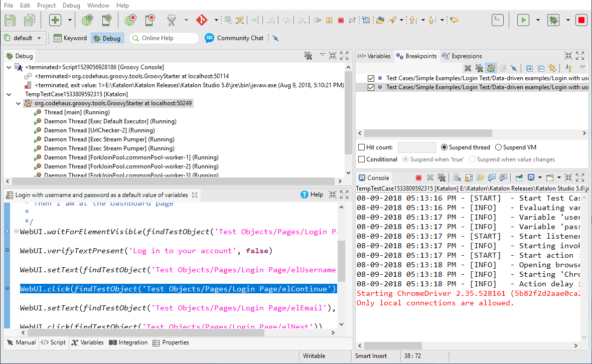The image size is (592, 364).
Task: Switch to the Keyword perspective
Action: pos(71,38)
